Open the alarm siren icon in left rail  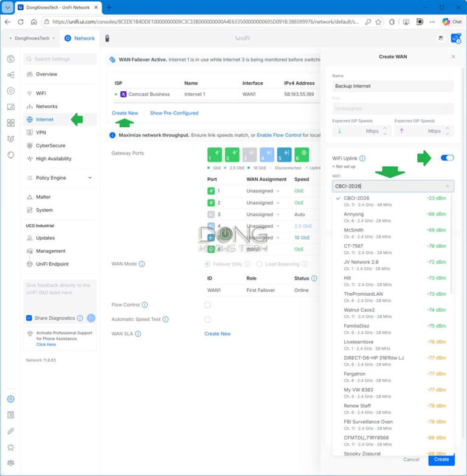coord(10,447)
